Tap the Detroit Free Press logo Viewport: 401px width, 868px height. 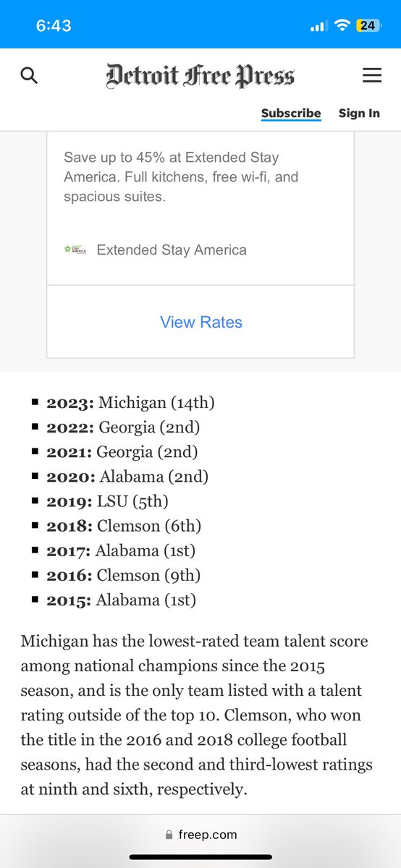[x=200, y=75]
